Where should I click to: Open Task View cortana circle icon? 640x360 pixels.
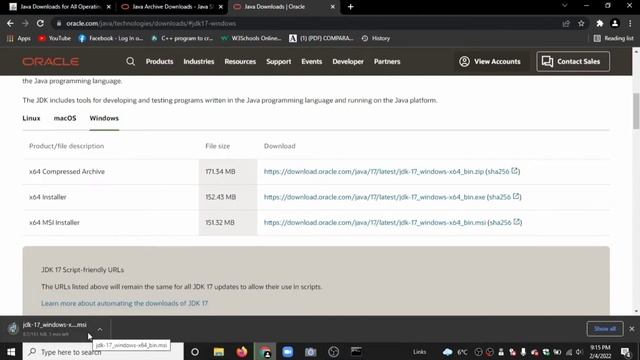pos(195,352)
